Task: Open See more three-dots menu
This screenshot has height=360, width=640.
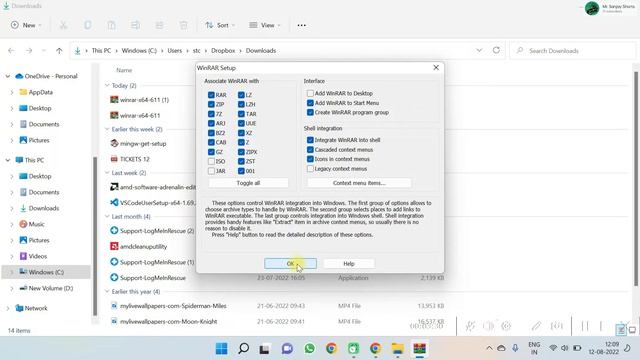Action: click(302, 25)
